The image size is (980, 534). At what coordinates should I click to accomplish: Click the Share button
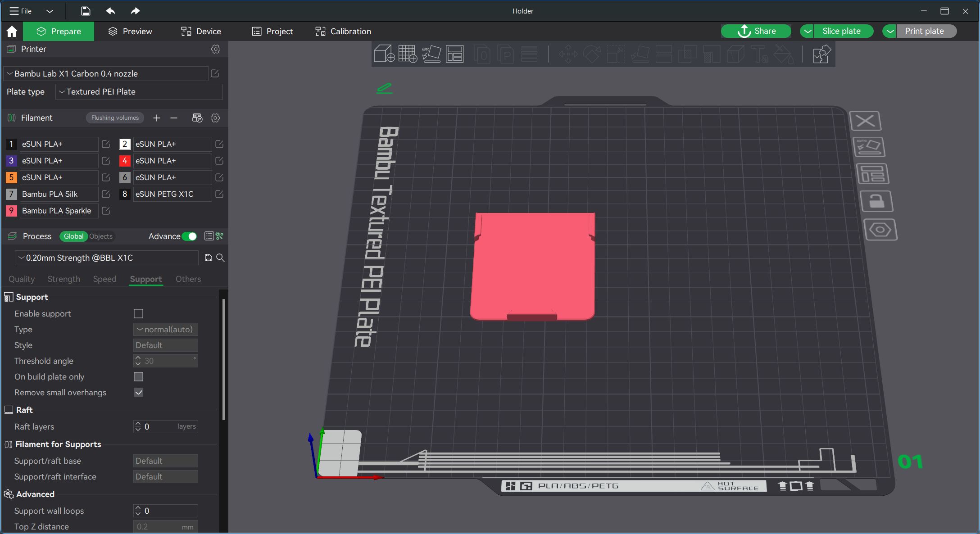tap(756, 31)
